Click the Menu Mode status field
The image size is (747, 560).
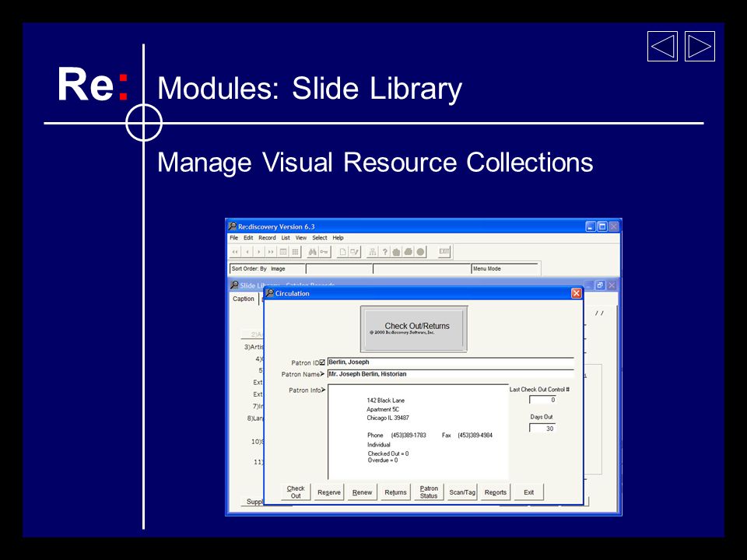505,268
